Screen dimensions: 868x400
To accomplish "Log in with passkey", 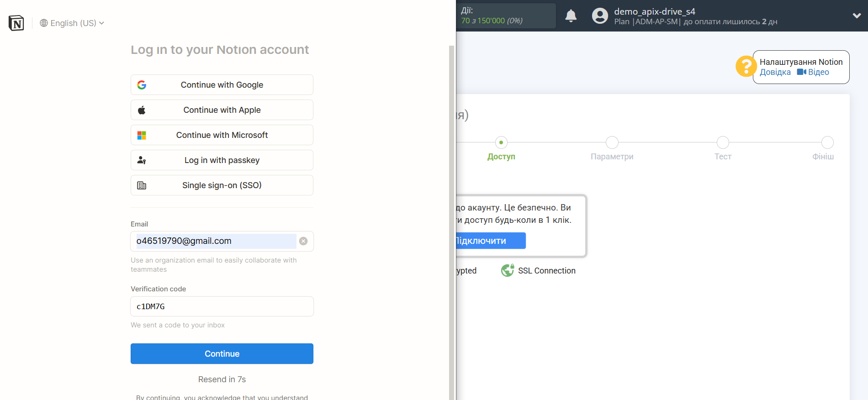I will (x=222, y=160).
